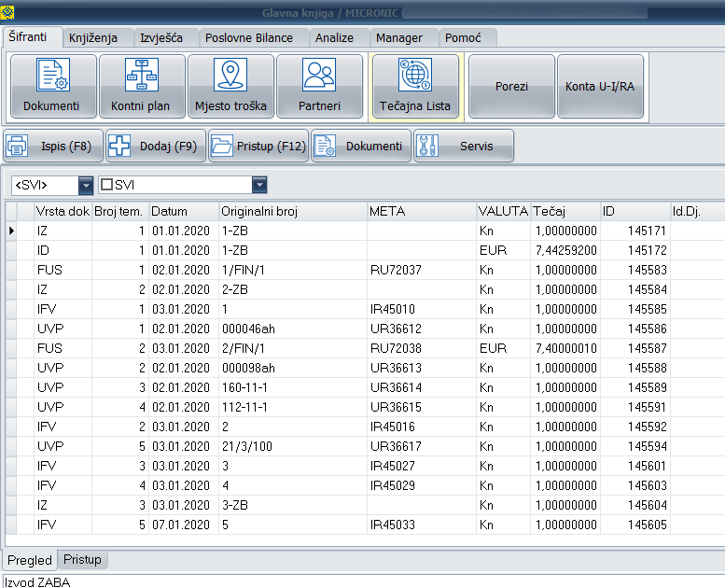Click Originalni broj cell 3-ZB

coord(293,505)
